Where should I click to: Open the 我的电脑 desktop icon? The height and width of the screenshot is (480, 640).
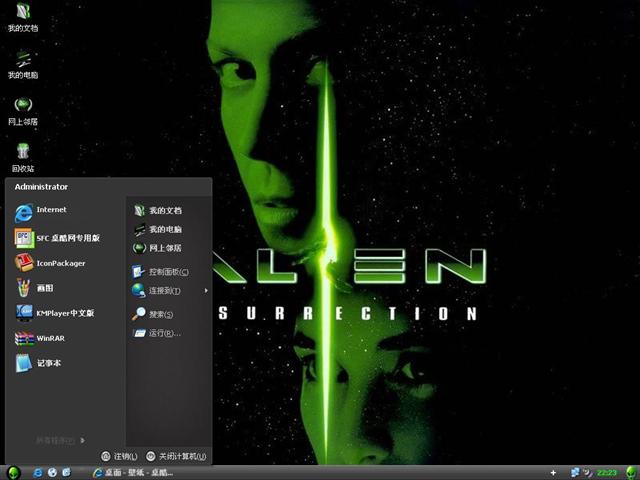(23, 65)
